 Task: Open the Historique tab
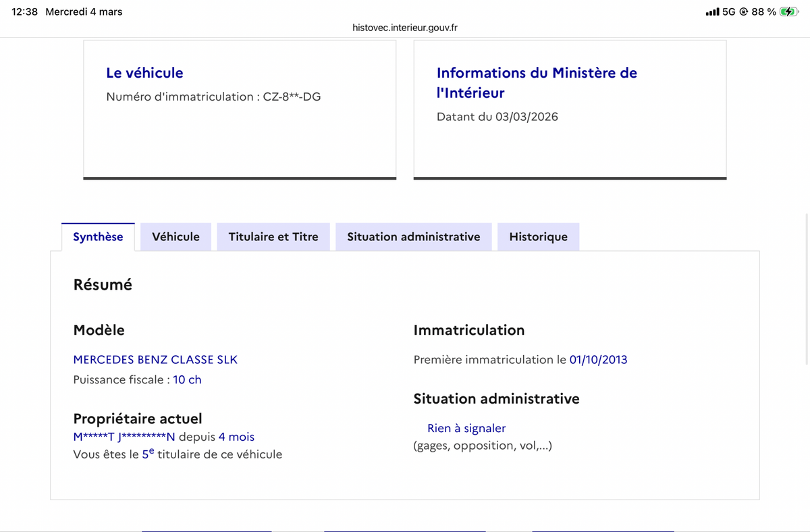[x=538, y=237]
